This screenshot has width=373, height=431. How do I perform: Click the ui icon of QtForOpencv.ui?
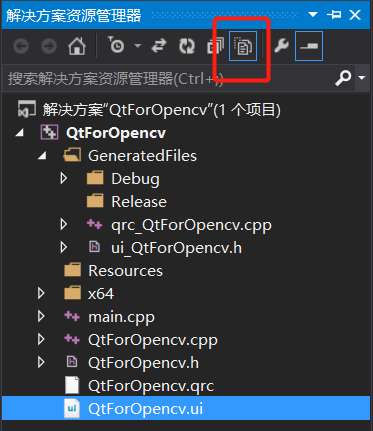(72, 408)
